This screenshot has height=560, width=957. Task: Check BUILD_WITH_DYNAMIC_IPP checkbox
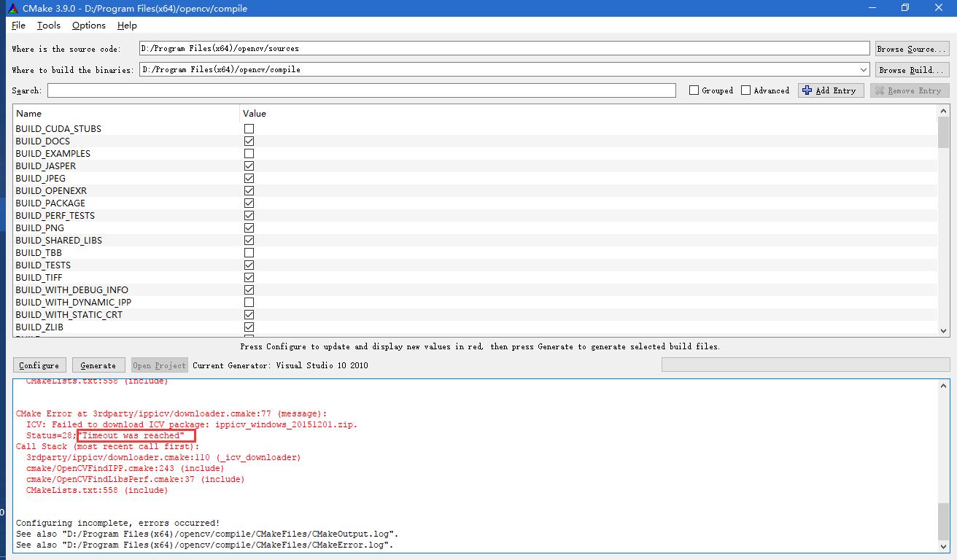click(249, 302)
